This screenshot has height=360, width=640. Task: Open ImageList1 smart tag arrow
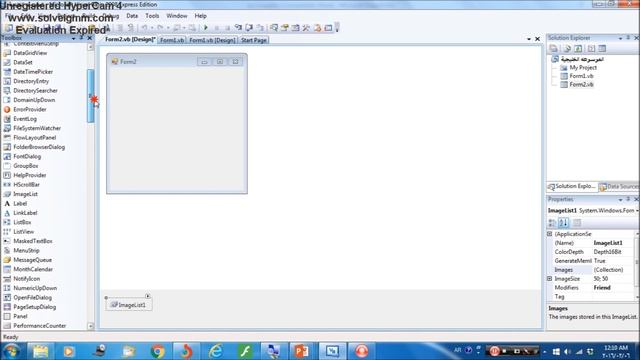[x=148, y=296]
